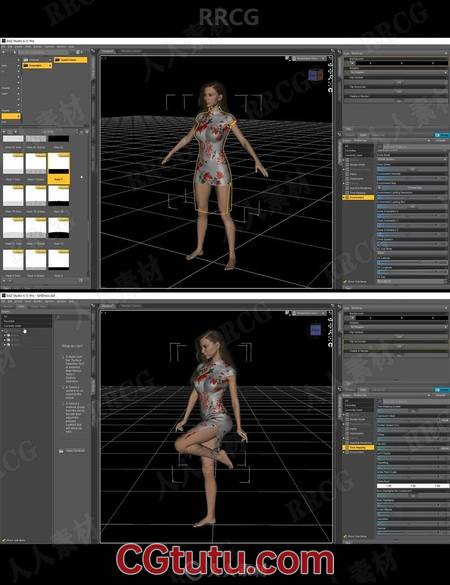Open the File menu in the top window
This screenshot has width=450, height=585.
click(x=3, y=47)
